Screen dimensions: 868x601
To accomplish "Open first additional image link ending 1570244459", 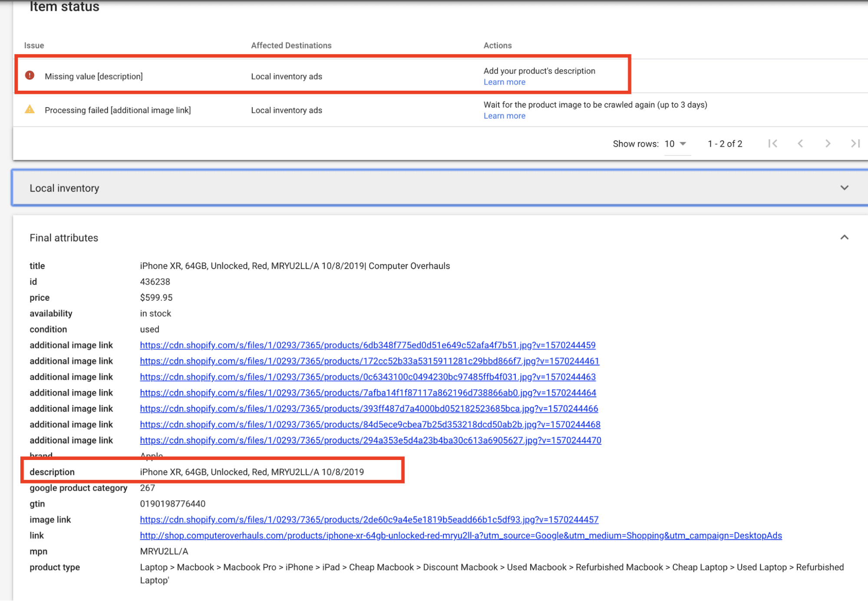I will (x=367, y=345).
